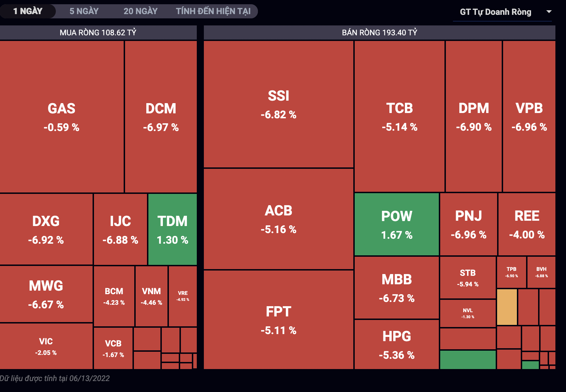
Task: Select the green POW tile
Action: [396, 224]
